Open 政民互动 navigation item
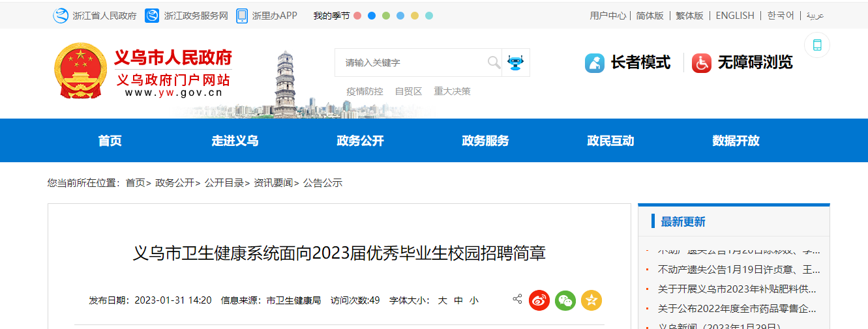 pyautogui.click(x=610, y=141)
